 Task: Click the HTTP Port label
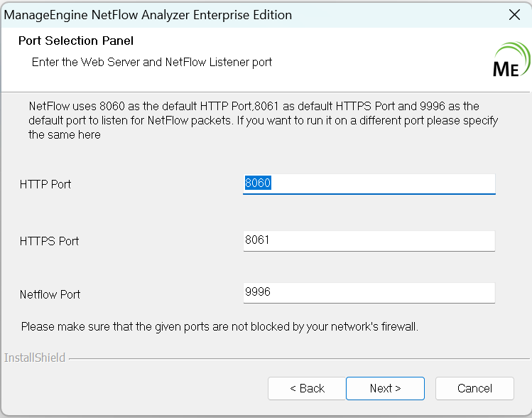(45, 184)
